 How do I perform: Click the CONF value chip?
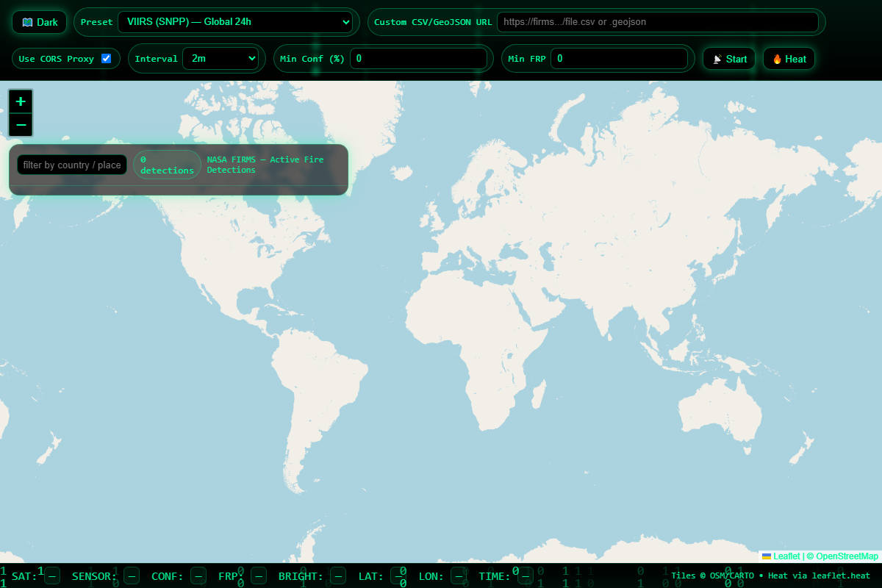coord(198,576)
